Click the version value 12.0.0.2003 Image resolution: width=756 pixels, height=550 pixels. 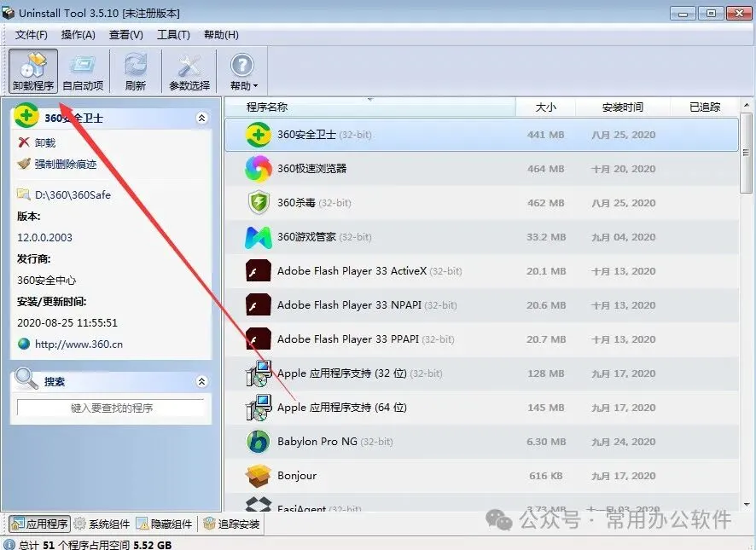click(x=45, y=238)
